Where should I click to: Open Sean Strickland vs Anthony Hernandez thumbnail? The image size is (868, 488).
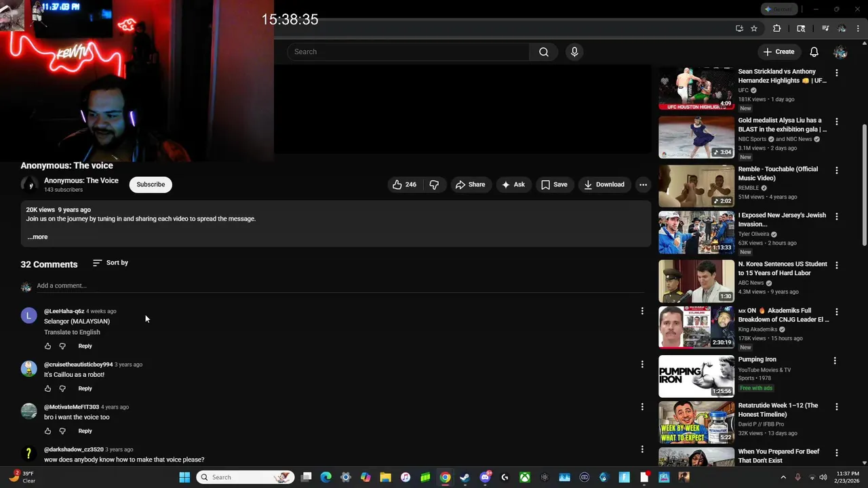[696, 88]
